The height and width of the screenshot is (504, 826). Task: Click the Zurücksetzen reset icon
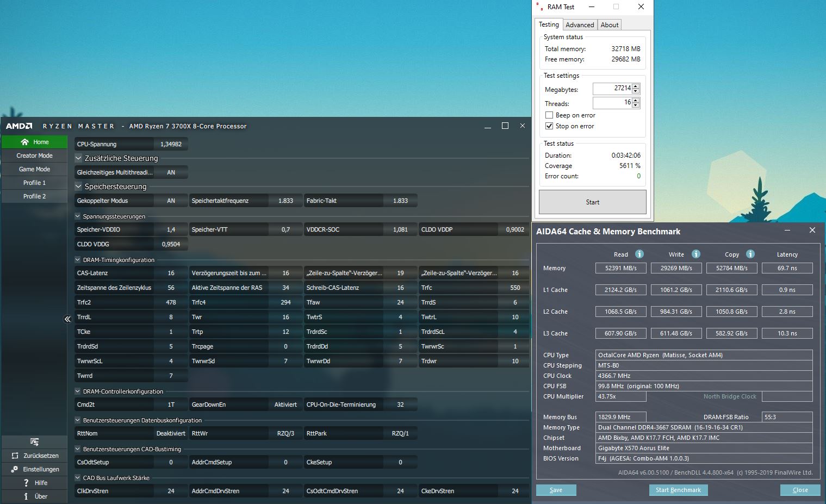click(x=15, y=456)
